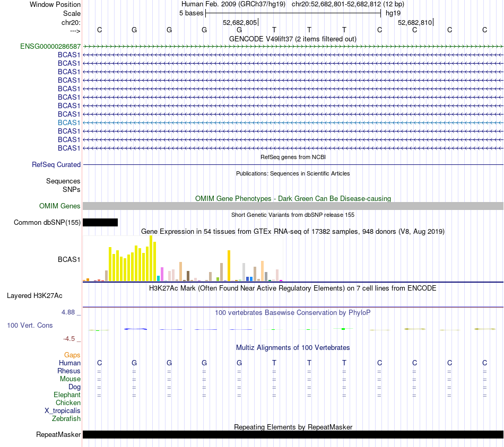
Task: Click the orange Gaps label
Action: 72,355
